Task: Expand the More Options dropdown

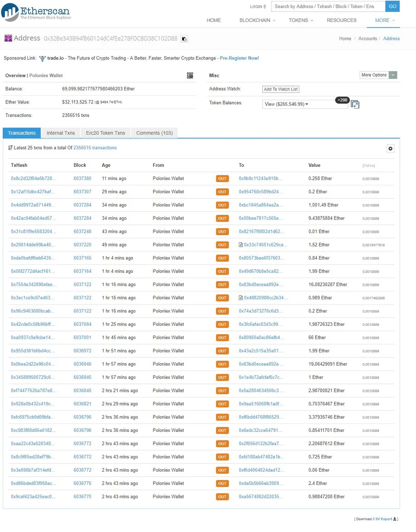Action: click(378, 75)
